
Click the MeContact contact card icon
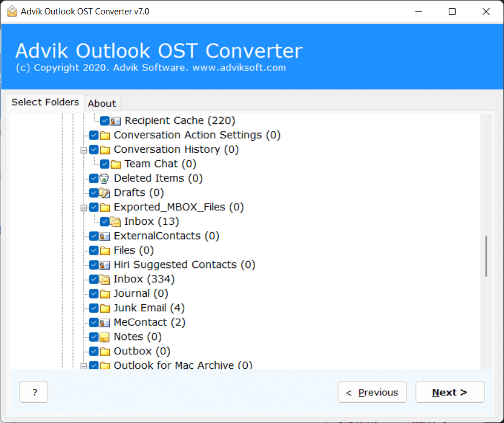105,323
